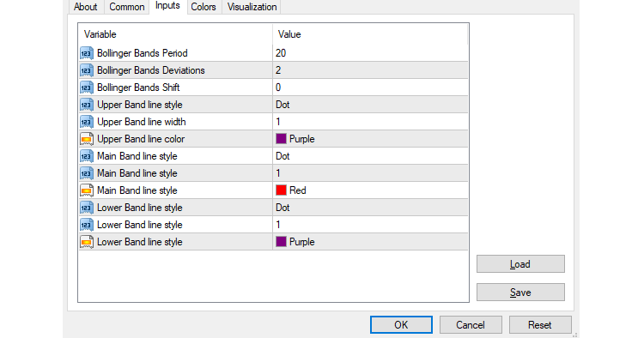Click the icon of Lower Band row valued Dot
This screenshot has height=338, width=644.
click(87, 208)
